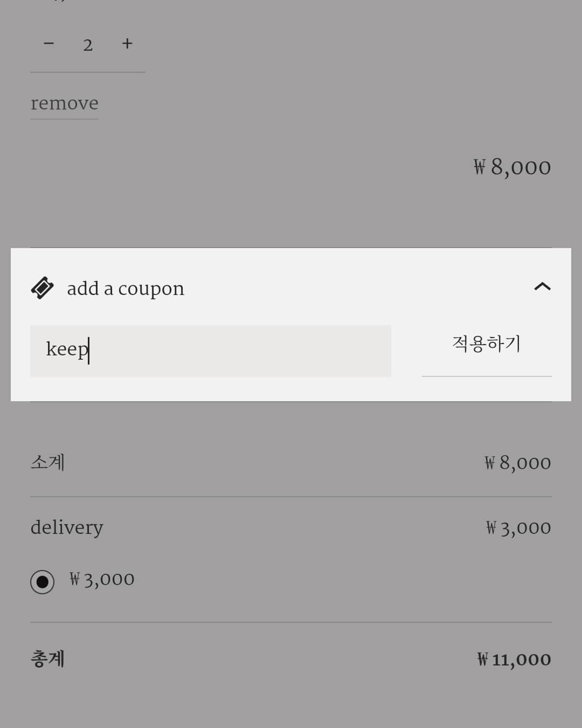This screenshot has width=582, height=728.
Task: Collapse the add a coupon section
Action: tap(542, 286)
